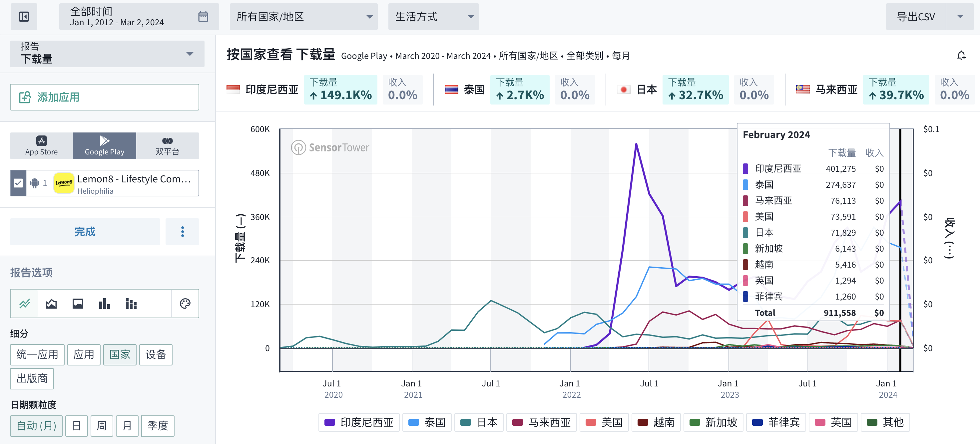This screenshot has width=980, height=444.
Task: Toggle 印度尼西亚 series in chart legend
Action: 359,422
